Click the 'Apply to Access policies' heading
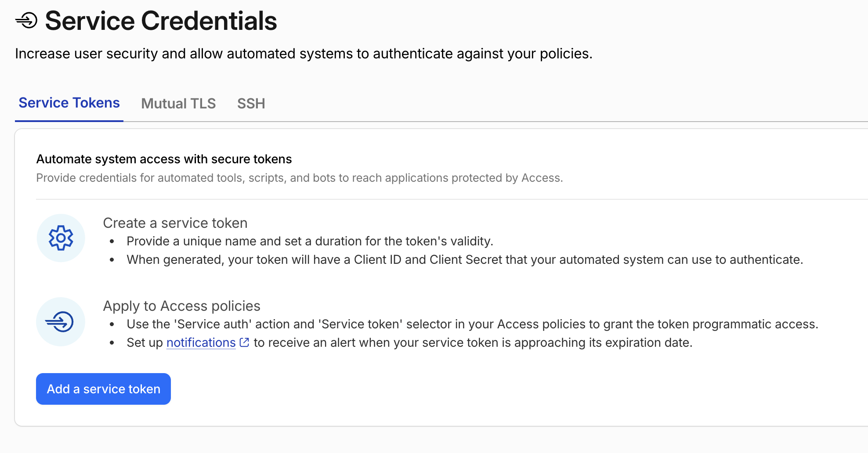Screen dimensions: 868x453 pos(181,306)
